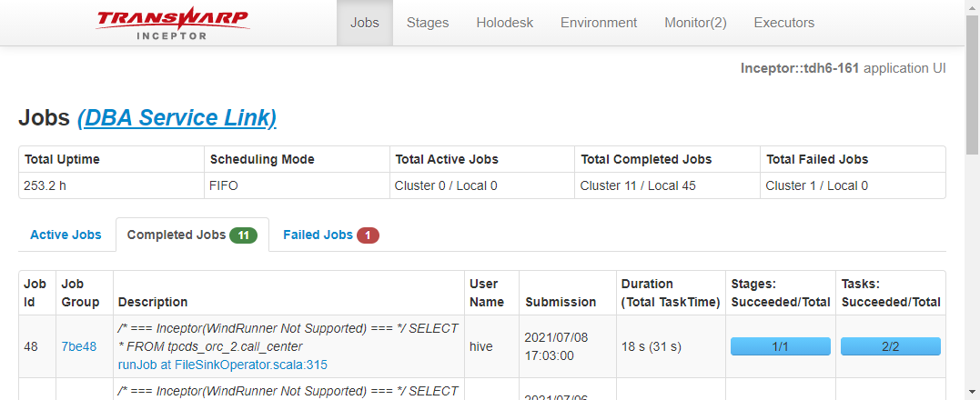Click the Submission column header
This screenshot has height=400, width=980.
tap(561, 302)
